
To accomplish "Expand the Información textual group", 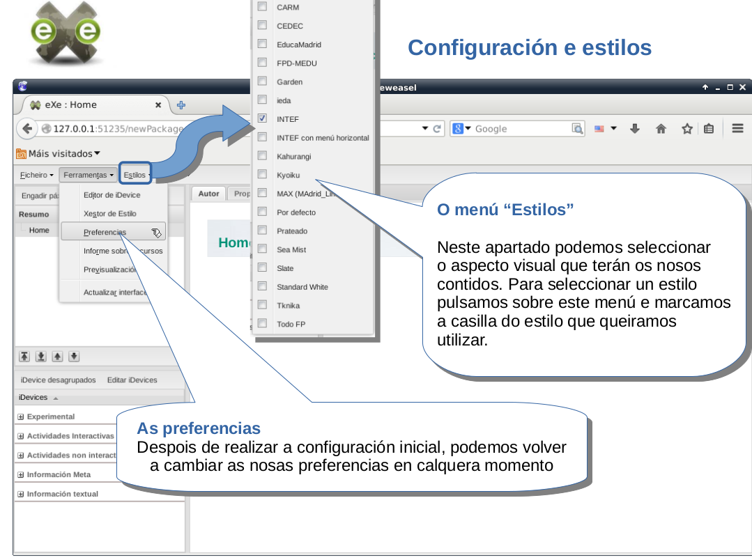I will 20,494.
